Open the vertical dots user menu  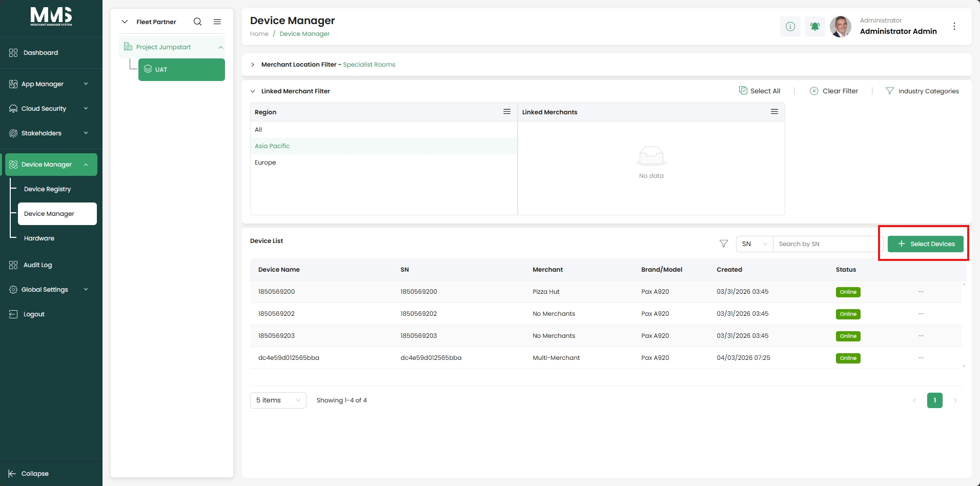tap(954, 26)
